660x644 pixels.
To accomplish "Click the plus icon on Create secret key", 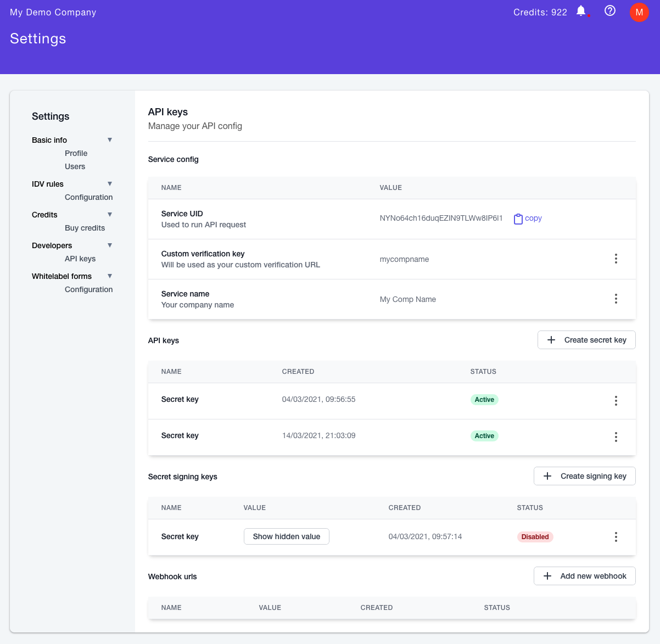I will point(551,340).
